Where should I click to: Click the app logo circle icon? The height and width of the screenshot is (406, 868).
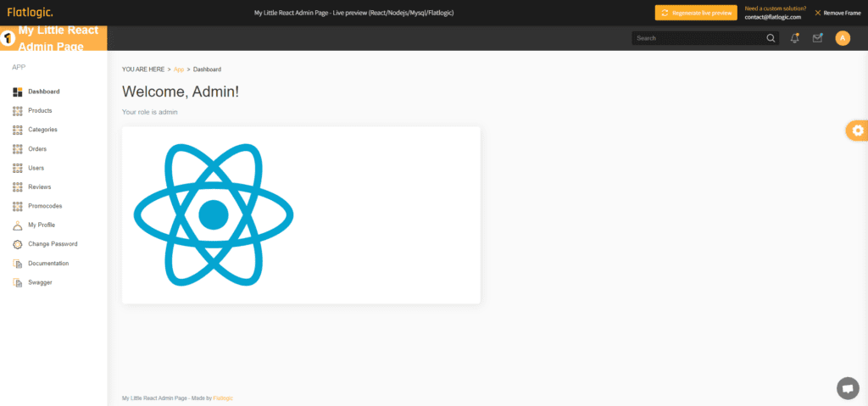[x=8, y=38]
